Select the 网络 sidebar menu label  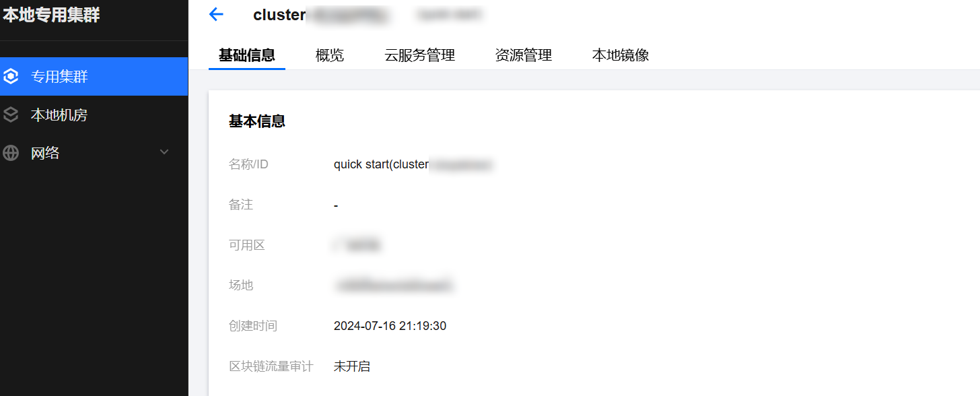pos(45,153)
